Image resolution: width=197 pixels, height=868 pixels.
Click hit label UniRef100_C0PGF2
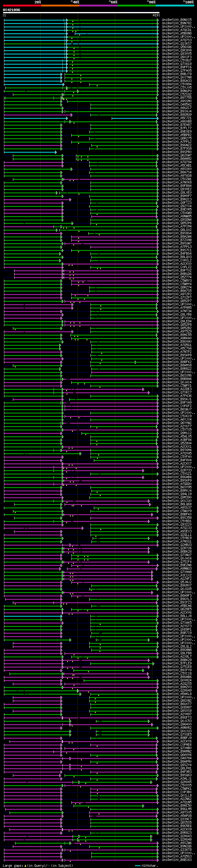click(177, 406)
